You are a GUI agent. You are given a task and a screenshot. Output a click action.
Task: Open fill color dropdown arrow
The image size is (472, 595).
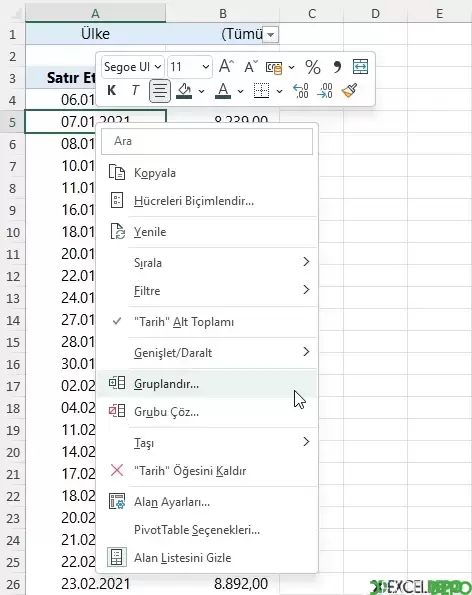[x=201, y=91]
